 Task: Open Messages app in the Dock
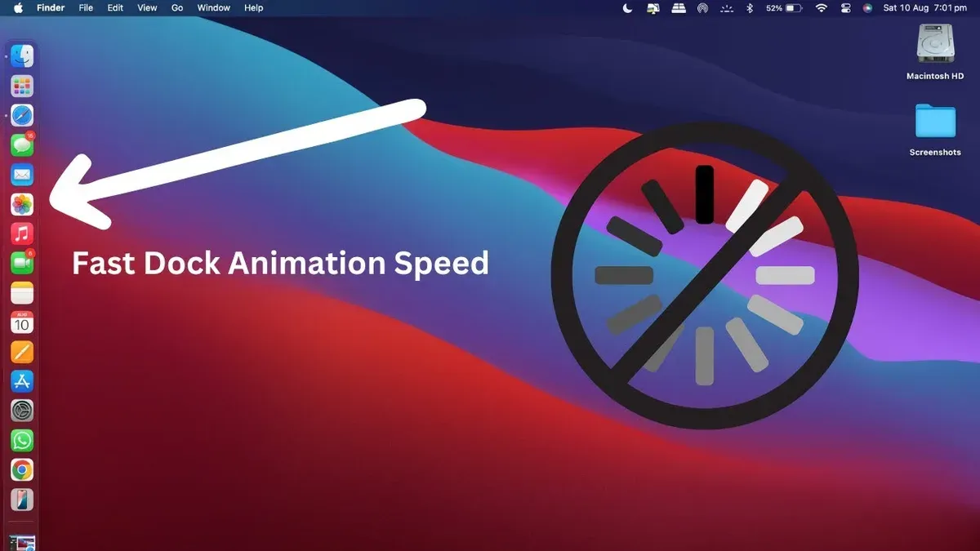[x=22, y=145]
